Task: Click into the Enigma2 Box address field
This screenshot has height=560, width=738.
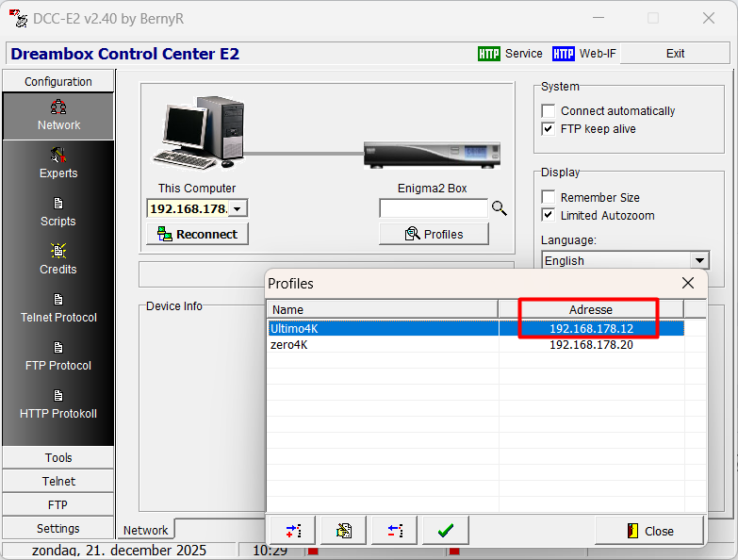Action: coord(434,208)
